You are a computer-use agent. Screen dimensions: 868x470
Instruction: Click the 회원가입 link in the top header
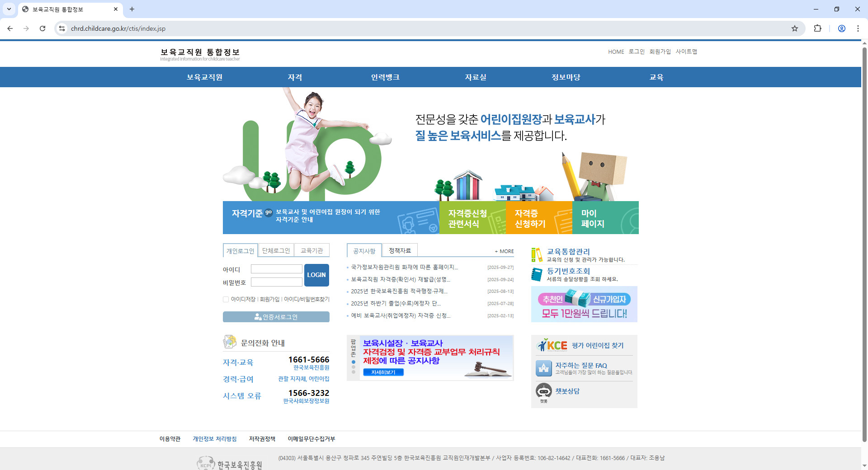pos(660,52)
